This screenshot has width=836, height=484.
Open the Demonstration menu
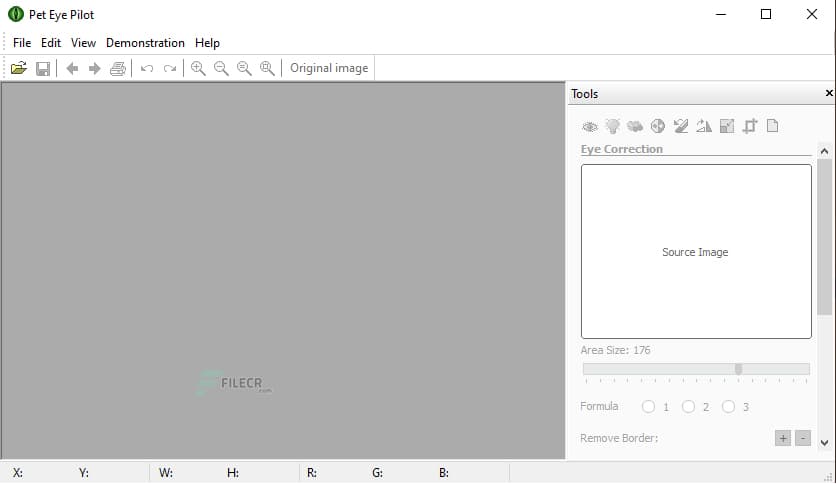(x=145, y=43)
